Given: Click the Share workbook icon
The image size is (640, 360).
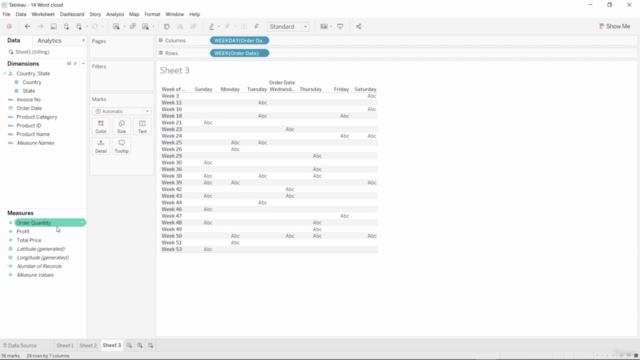Looking at the screenshot, I should pyautogui.click(x=358, y=27).
